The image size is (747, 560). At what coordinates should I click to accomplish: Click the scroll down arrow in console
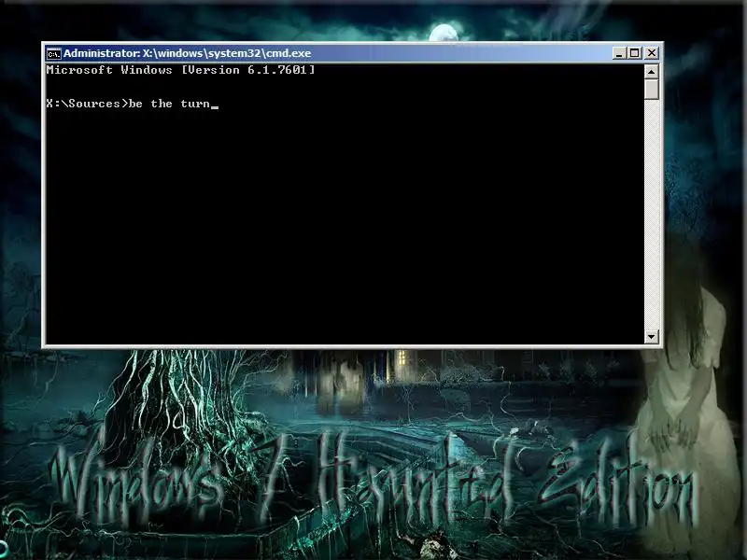point(651,336)
